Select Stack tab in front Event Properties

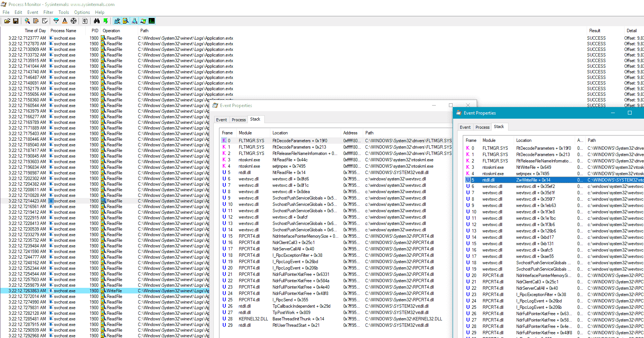[x=499, y=127]
